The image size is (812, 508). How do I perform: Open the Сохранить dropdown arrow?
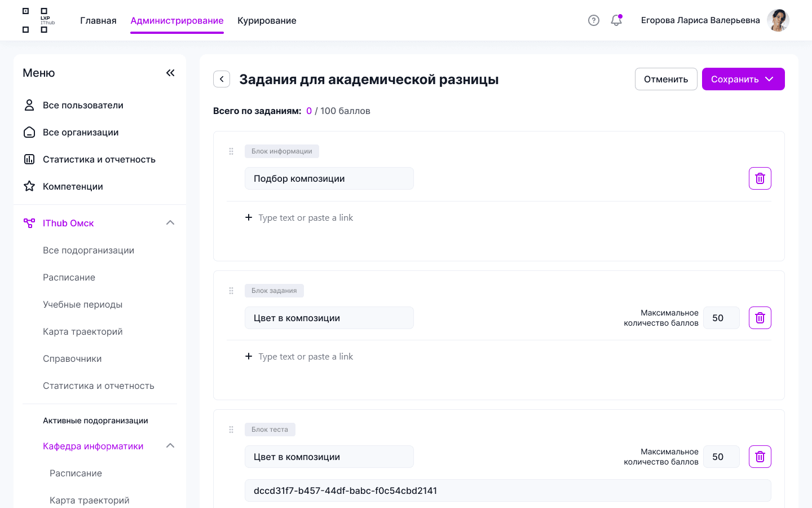(769, 79)
